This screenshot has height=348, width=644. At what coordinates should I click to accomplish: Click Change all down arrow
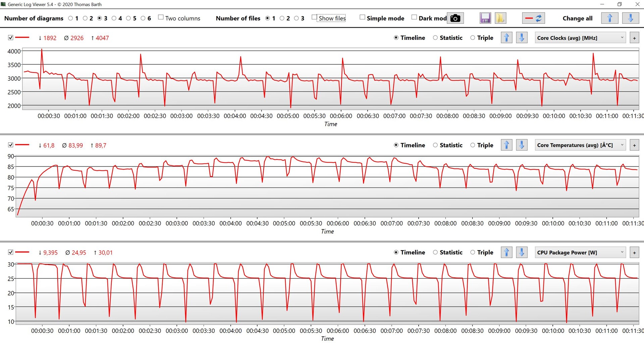(x=631, y=18)
